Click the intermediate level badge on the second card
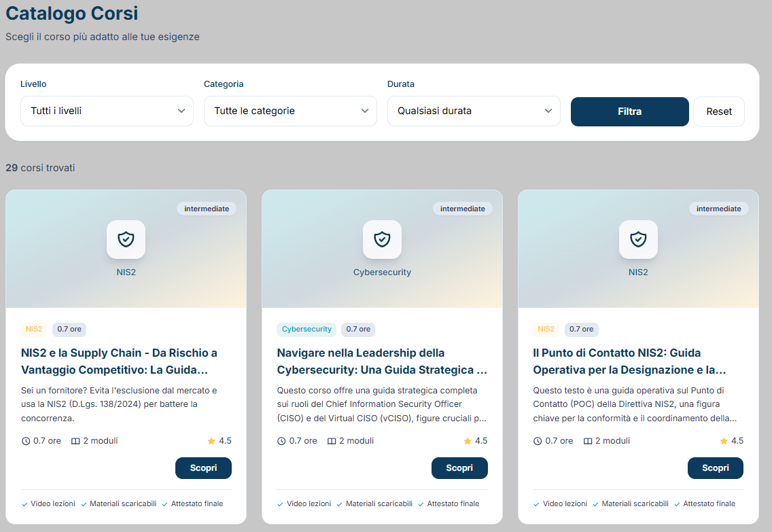The height and width of the screenshot is (532, 772). pos(463,209)
